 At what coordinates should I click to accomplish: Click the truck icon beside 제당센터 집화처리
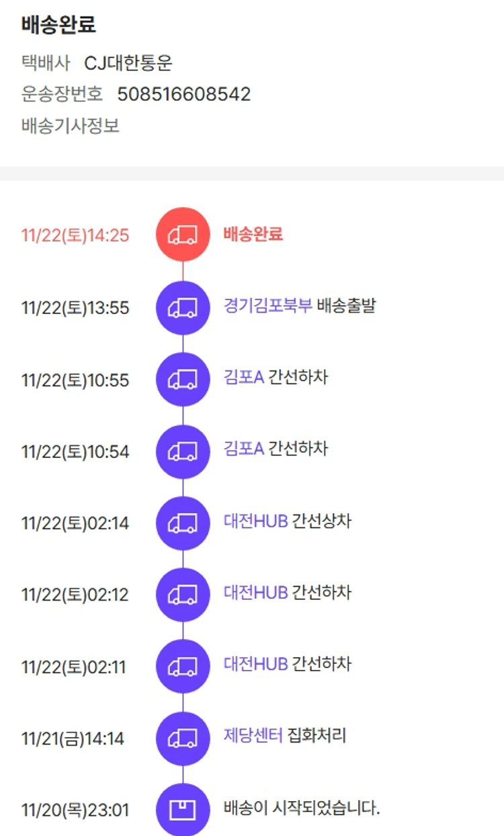(x=183, y=738)
